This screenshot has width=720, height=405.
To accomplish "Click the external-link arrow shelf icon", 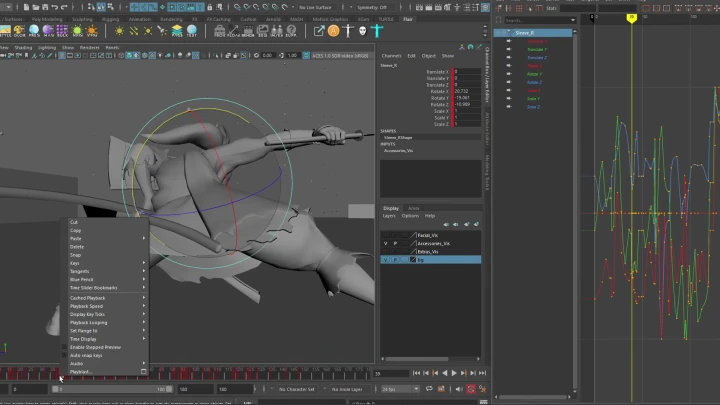I will coord(319,31).
